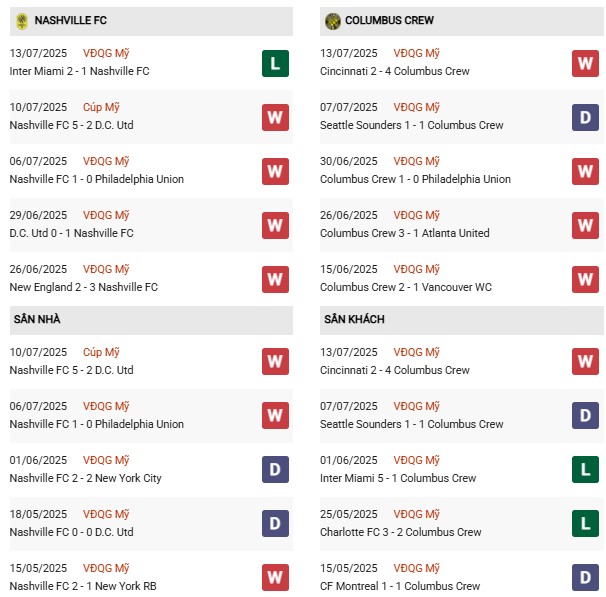This screenshot has height=597, width=606.
Task: Open the New England 2-3 Nashville FC match
Action: click(82, 287)
